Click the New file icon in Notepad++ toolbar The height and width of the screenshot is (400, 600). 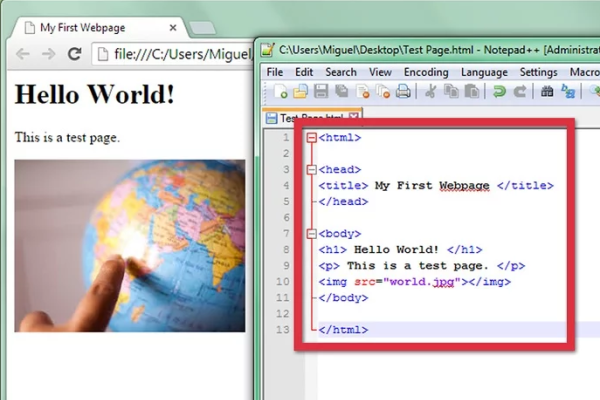[x=280, y=91]
